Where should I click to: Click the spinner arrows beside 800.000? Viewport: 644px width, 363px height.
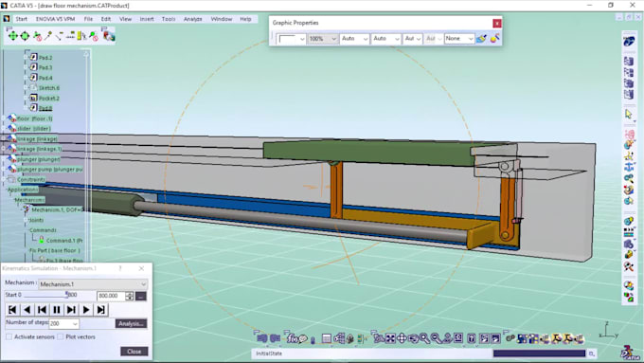(130, 296)
